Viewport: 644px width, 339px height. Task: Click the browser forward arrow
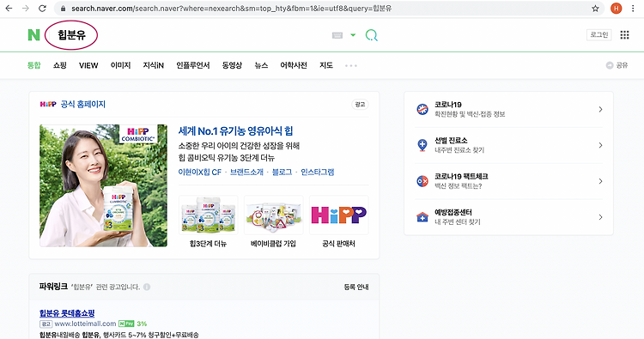pos(26,9)
